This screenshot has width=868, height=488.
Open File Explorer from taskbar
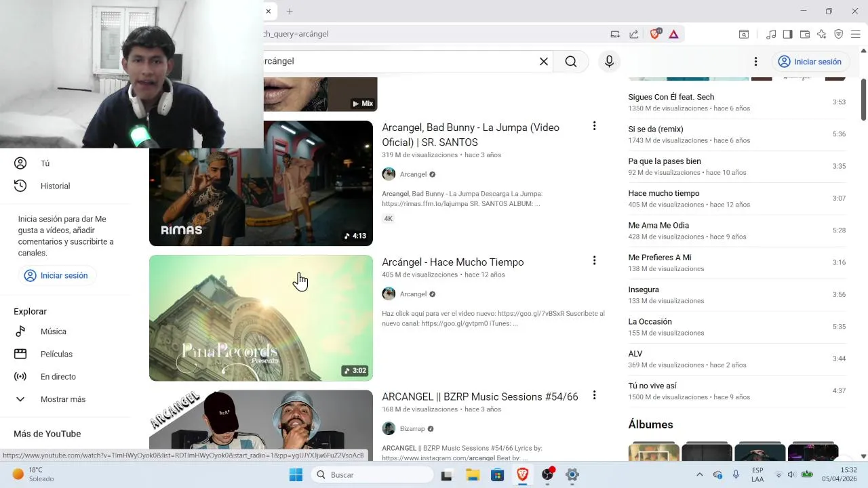(x=472, y=475)
